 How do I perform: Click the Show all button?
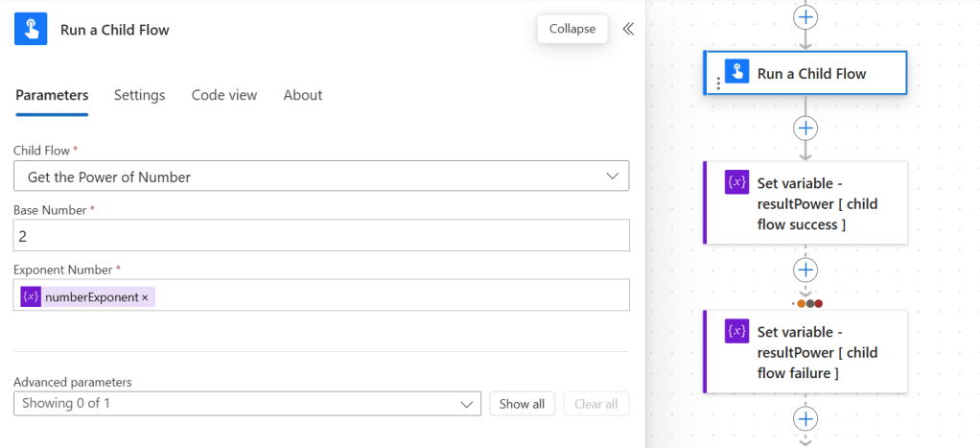(522, 404)
